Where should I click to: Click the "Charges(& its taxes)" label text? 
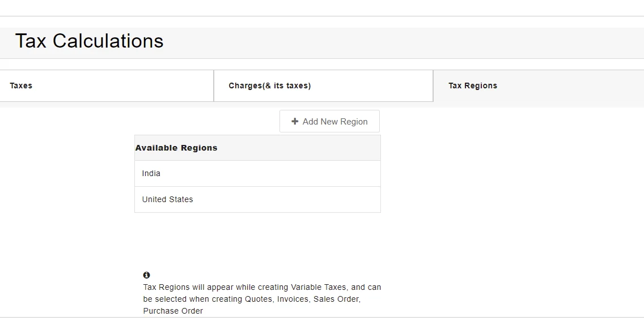coord(270,86)
